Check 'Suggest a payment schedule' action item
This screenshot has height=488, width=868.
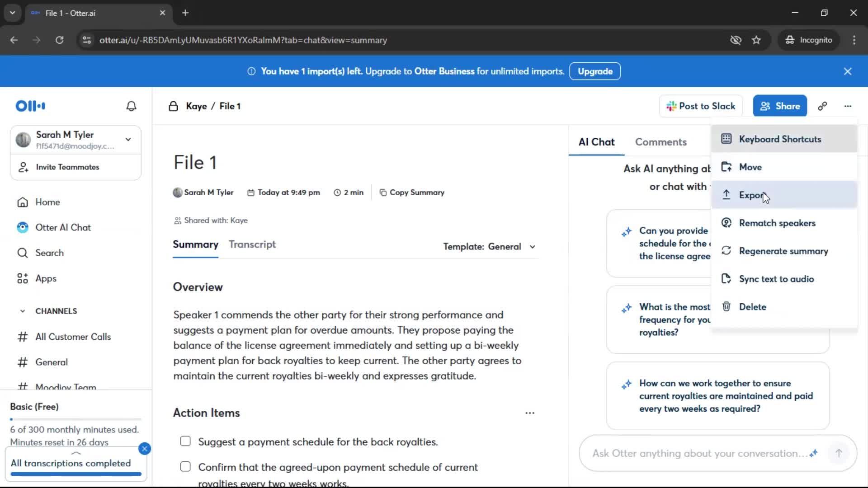click(185, 441)
